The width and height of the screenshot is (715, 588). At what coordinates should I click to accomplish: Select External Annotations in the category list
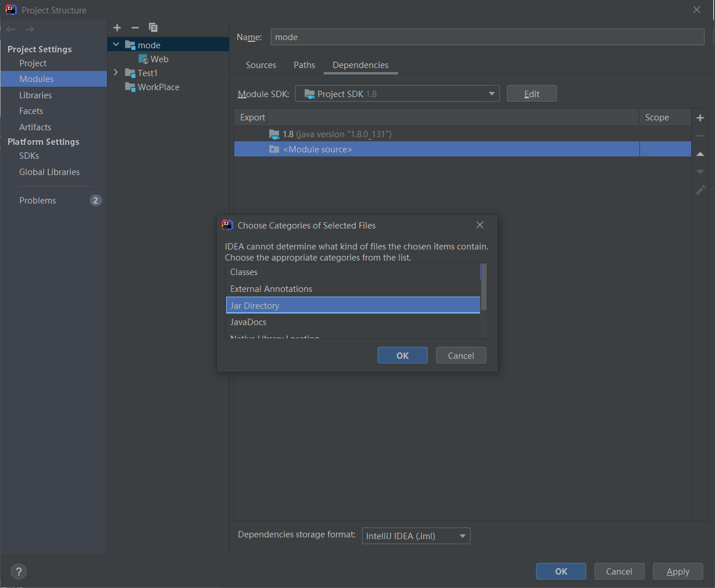point(353,289)
